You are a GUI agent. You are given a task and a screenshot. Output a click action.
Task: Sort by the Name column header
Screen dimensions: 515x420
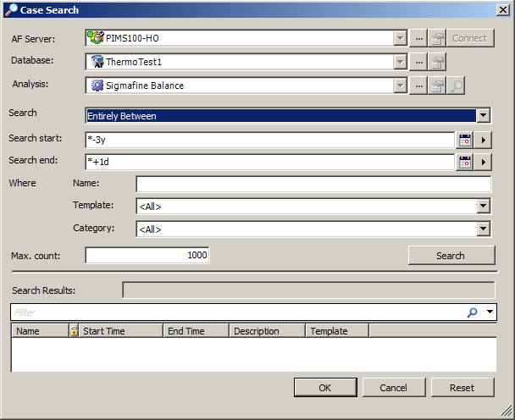point(40,331)
